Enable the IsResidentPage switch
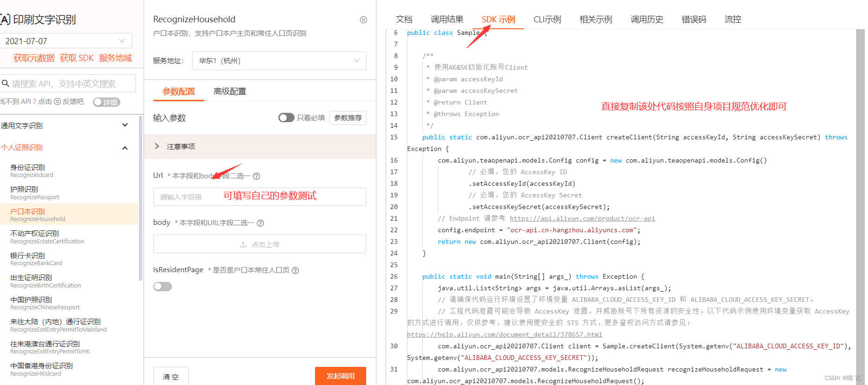The height and width of the screenshot is (385, 868). tap(163, 286)
